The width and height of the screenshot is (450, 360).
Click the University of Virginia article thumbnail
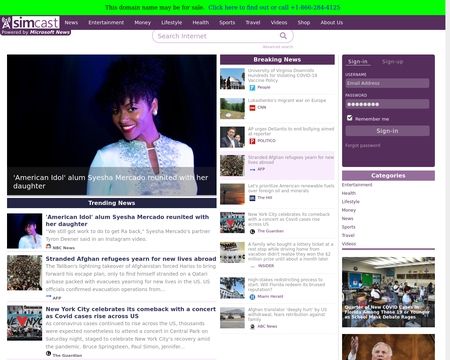[x=232, y=79]
